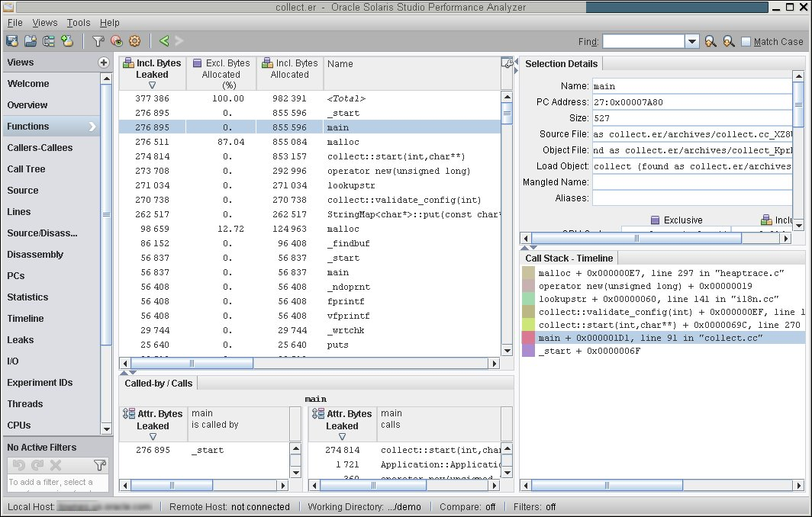Click the PC Address value field
Screen dimensions: 812x517
coord(692,102)
